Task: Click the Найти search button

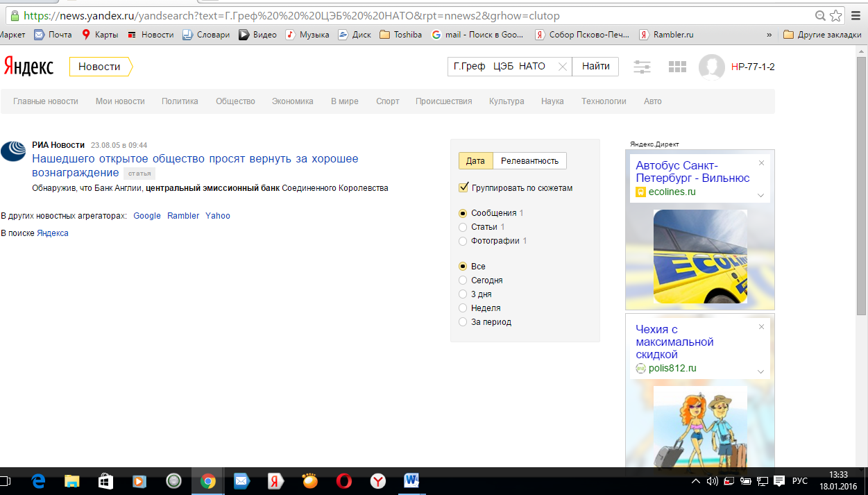Action: [596, 67]
